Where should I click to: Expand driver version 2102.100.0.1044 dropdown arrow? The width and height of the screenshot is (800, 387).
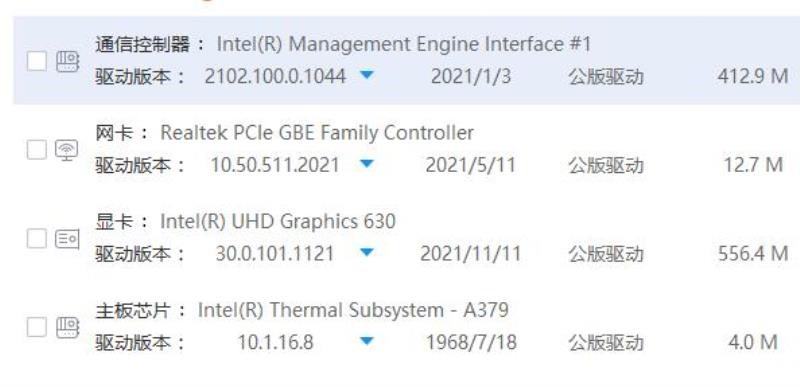click(x=367, y=75)
